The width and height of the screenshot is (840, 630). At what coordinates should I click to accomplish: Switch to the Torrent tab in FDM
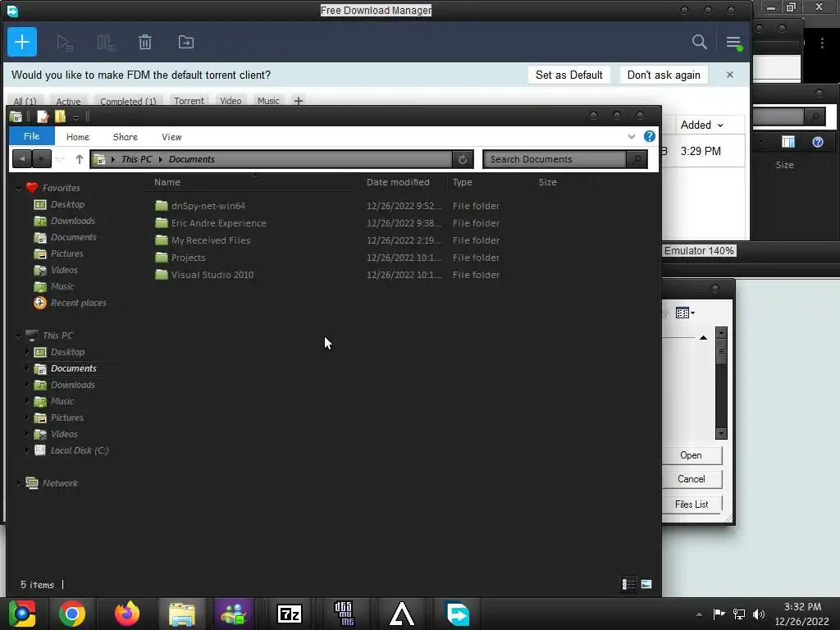[189, 101]
